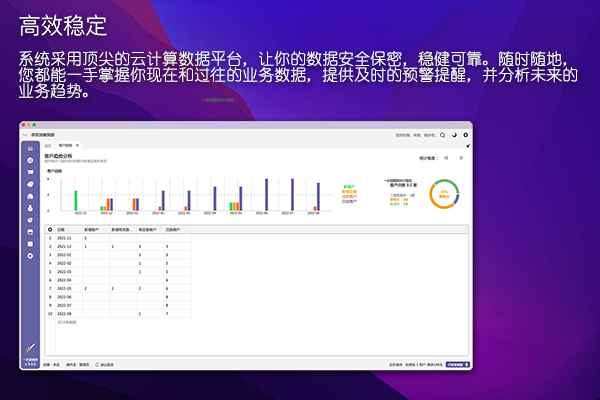The width and height of the screenshot is (600, 400).
Task: Open settings via the top-right gear icon
Action: click(466, 135)
